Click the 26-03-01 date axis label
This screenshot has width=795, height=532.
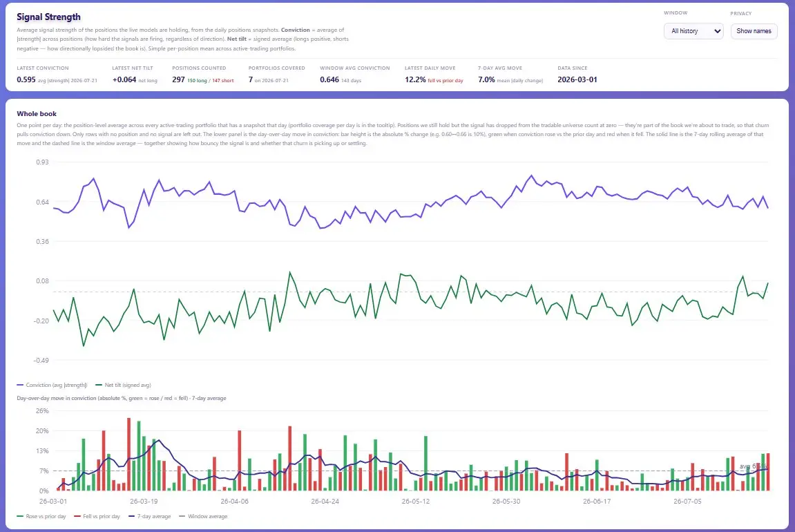[53, 501]
